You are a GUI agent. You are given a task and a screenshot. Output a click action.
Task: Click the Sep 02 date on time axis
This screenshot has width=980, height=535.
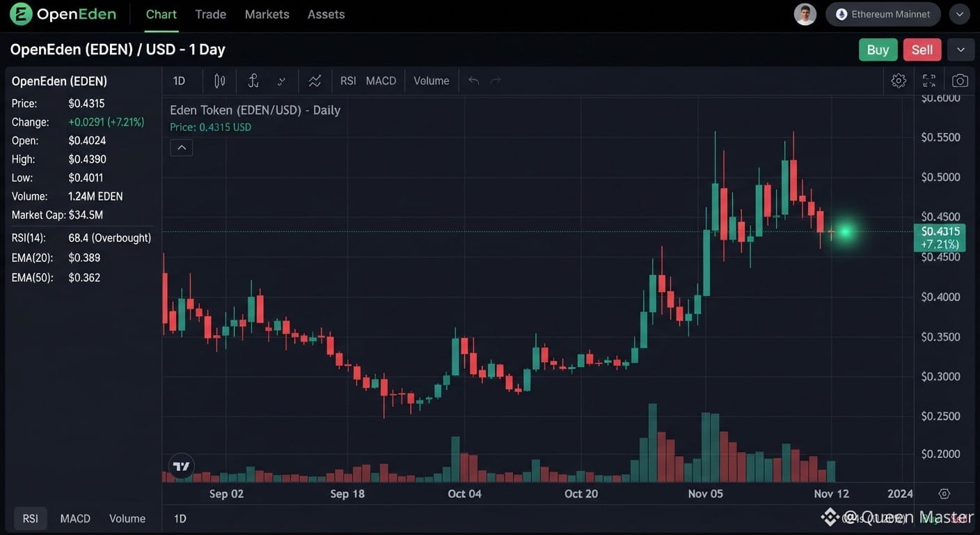pyautogui.click(x=226, y=494)
